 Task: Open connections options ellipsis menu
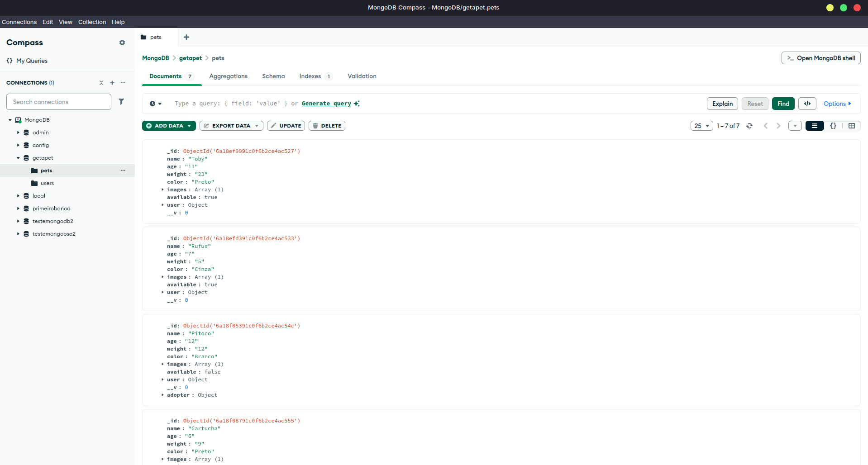click(x=123, y=83)
